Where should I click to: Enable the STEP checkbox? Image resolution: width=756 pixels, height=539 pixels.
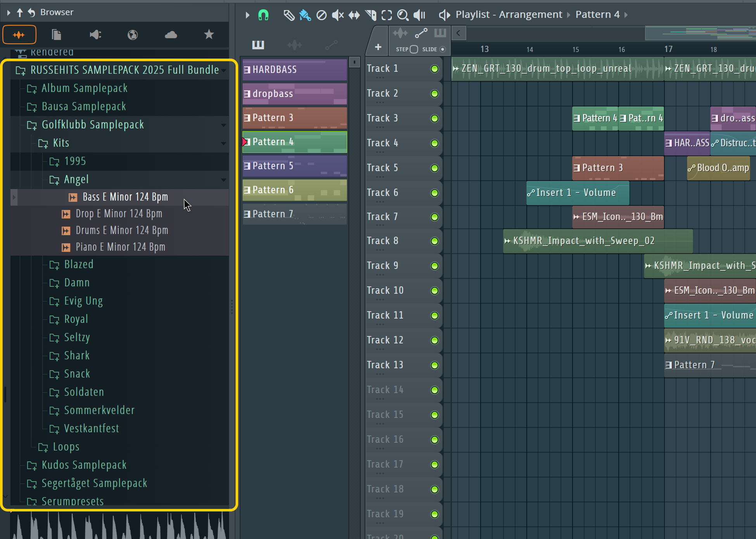(414, 49)
